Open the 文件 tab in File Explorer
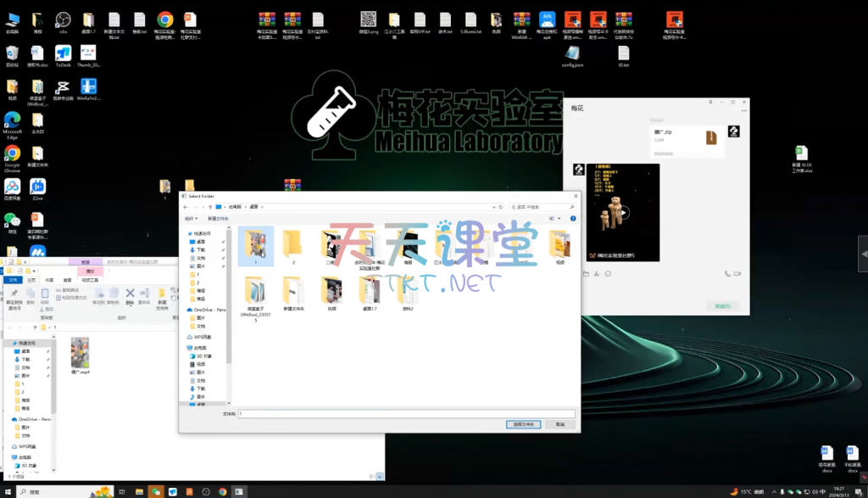The image size is (868, 498). [13, 279]
